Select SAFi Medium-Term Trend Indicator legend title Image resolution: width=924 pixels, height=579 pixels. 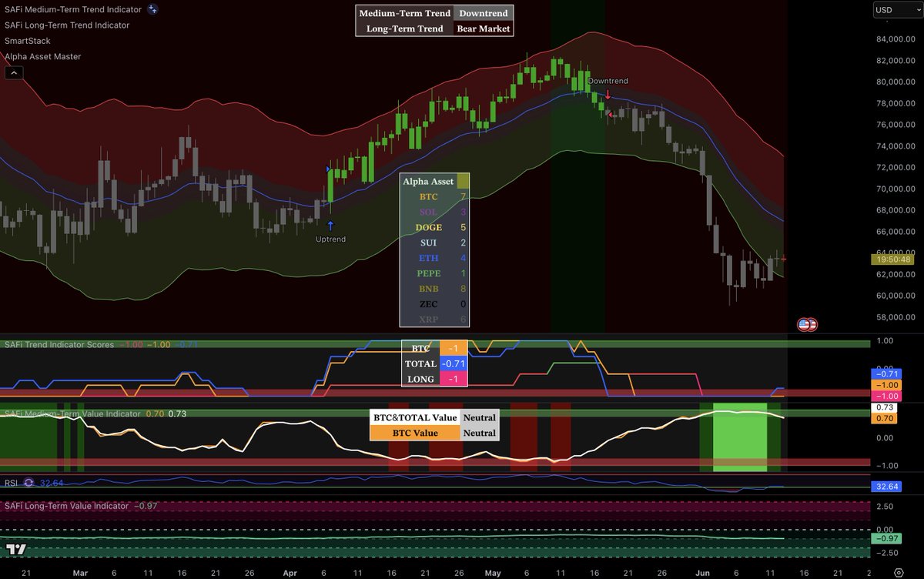(73, 9)
